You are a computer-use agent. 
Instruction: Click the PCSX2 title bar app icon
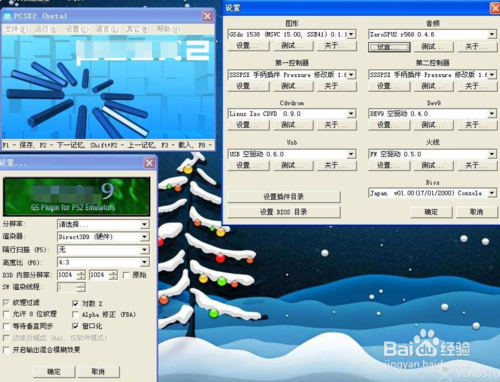(6, 16)
